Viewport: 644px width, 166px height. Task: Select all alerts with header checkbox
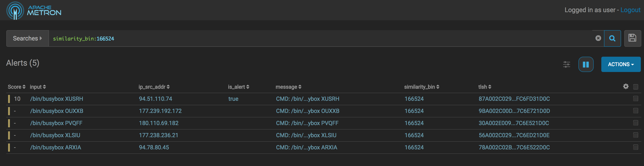point(635,87)
